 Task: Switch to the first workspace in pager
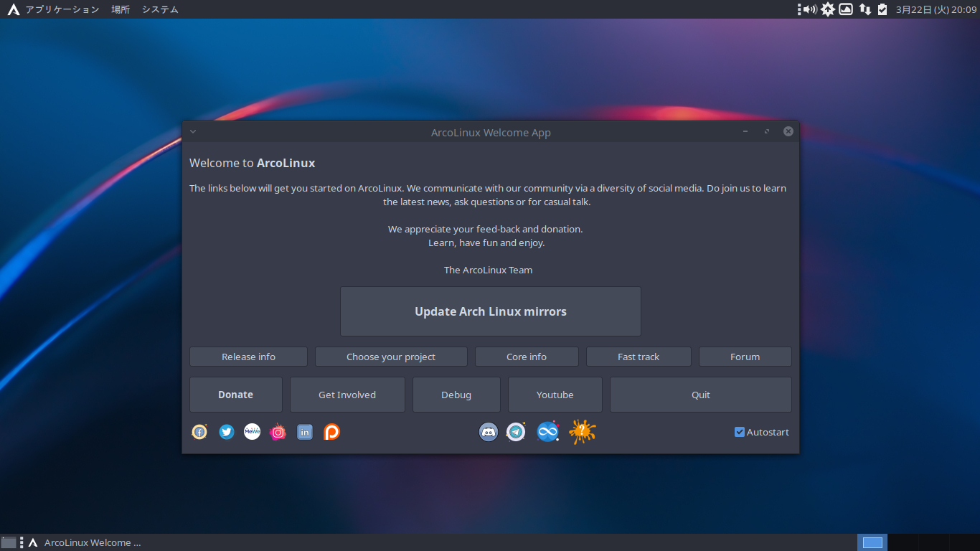872,542
